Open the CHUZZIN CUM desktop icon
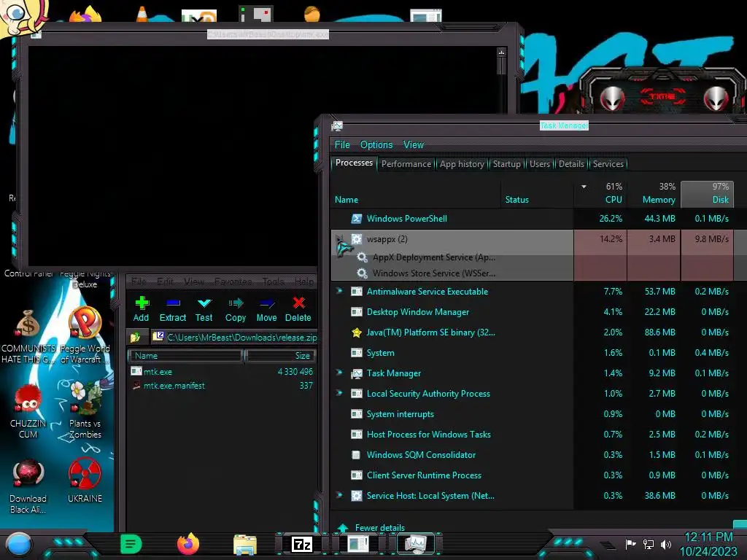Viewport: 747px width, 560px height. (x=28, y=412)
